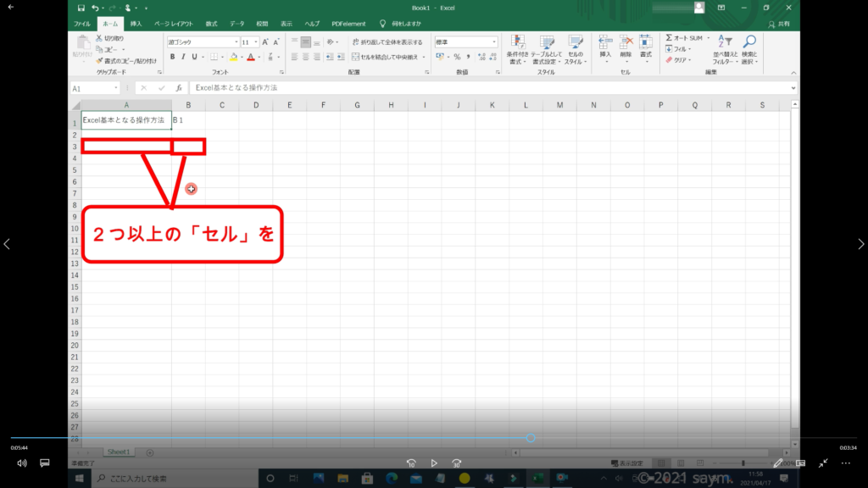This screenshot has height=488, width=868.
Task: Click the video progress bar handle
Action: click(x=531, y=438)
